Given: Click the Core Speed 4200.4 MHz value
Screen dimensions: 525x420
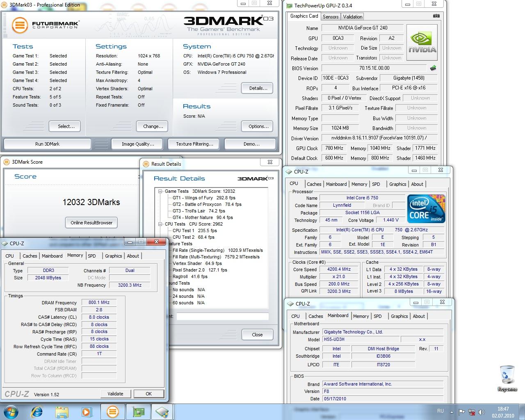Looking at the screenshot, I should 339,269.
